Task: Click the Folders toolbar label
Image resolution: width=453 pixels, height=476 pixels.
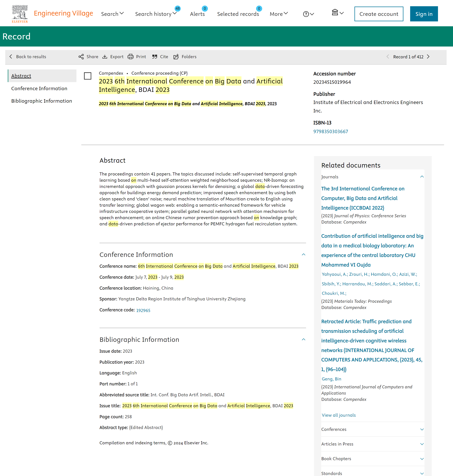Action: tap(189, 57)
